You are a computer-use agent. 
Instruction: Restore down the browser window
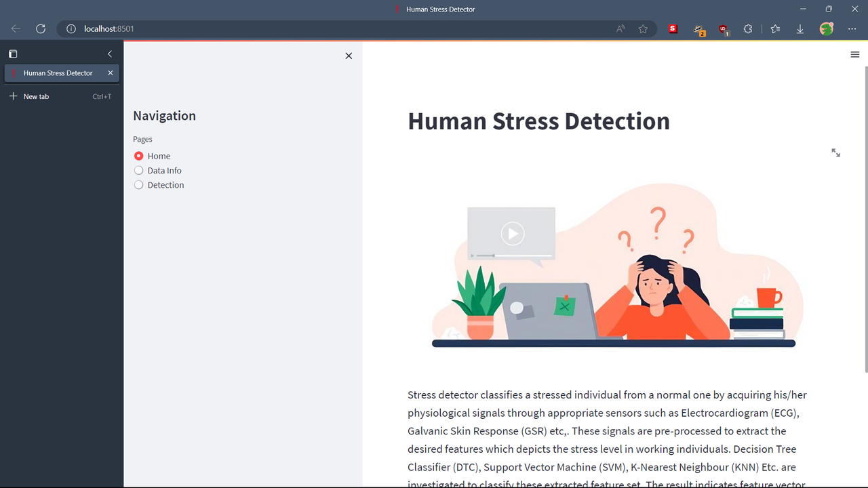[x=829, y=9]
